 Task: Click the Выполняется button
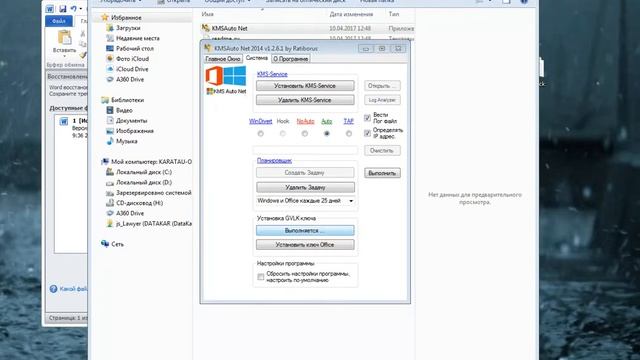[305, 231]
